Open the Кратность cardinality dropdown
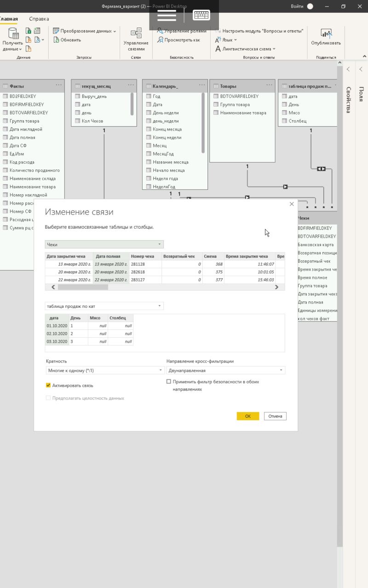This screenshot has width=368, height=588. (x=105, y=370)
